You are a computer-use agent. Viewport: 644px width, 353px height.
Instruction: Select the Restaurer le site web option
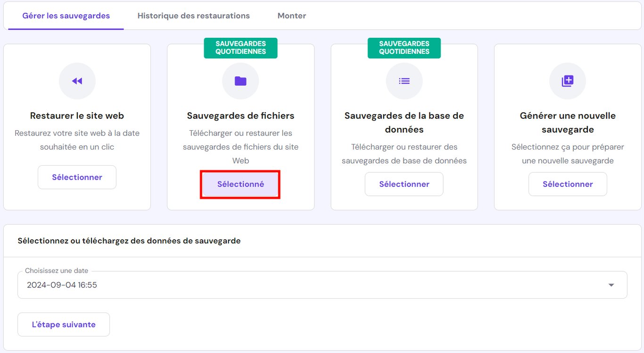pos(77,177)
